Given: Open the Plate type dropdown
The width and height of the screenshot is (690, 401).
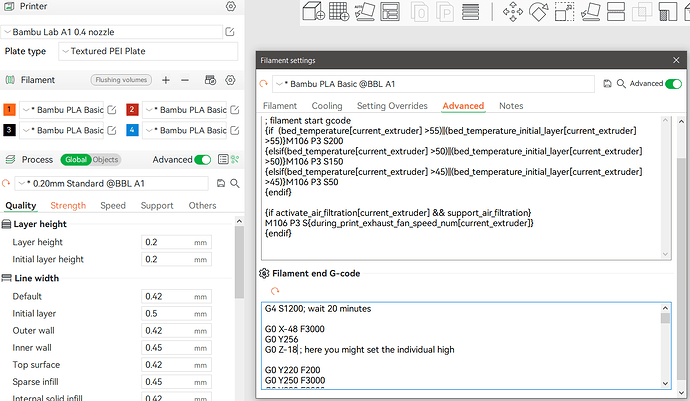Looking at the screenshot, I should click(x=148, y=51).
